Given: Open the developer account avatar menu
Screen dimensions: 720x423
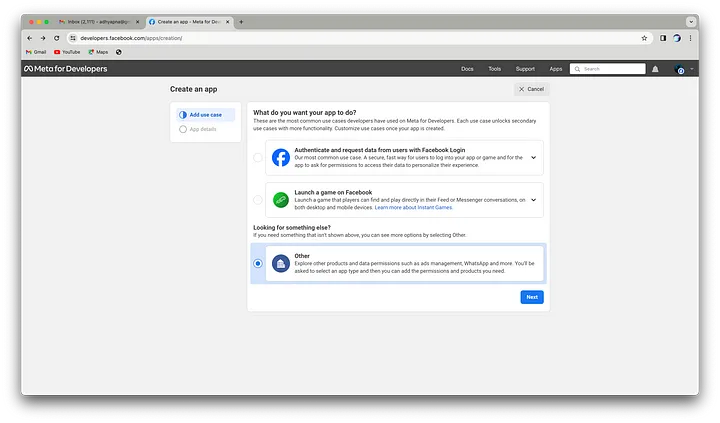Looking at the screenshot, I should coord(680,69).
